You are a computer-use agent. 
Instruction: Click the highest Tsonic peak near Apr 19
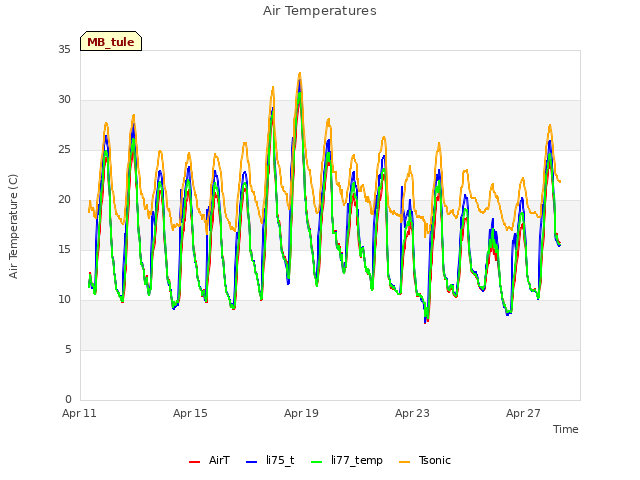pyautogui.click(x=300, y=73)
